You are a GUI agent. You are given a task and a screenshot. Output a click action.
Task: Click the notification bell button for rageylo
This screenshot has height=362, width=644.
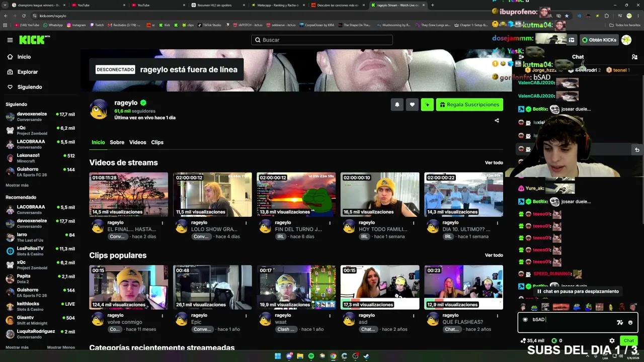point(397,105)
